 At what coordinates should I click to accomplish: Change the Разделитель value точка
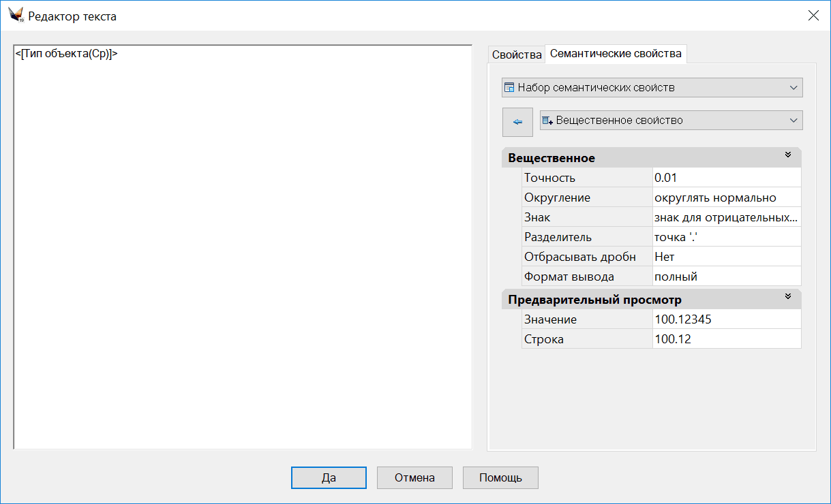coord(727,237)
